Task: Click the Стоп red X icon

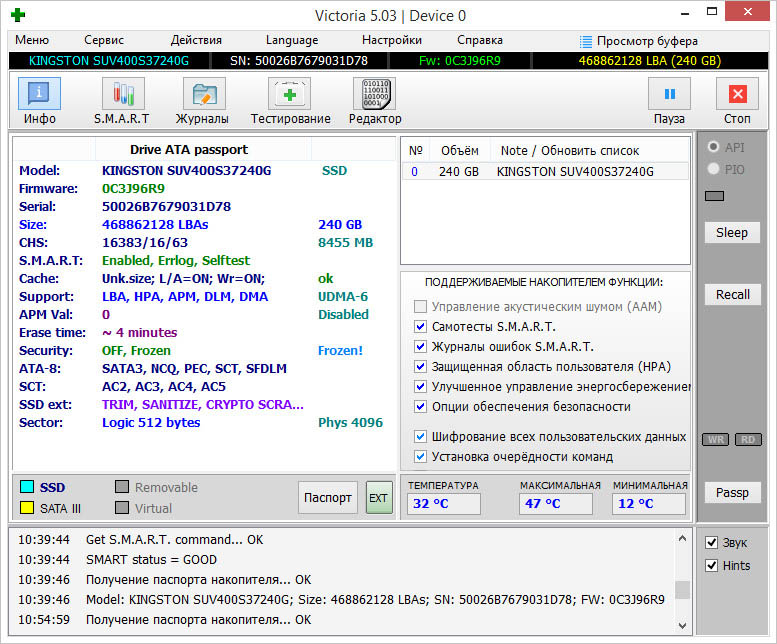Action: [737, 93]
